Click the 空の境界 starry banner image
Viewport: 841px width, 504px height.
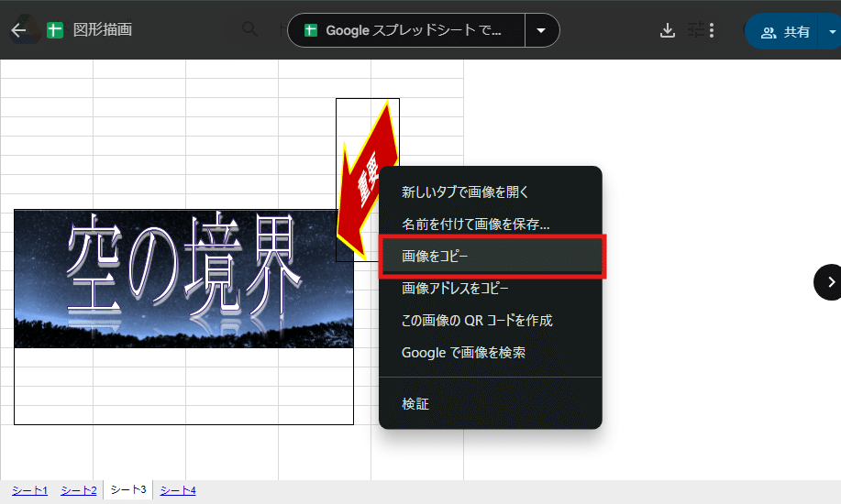[183, 279]
